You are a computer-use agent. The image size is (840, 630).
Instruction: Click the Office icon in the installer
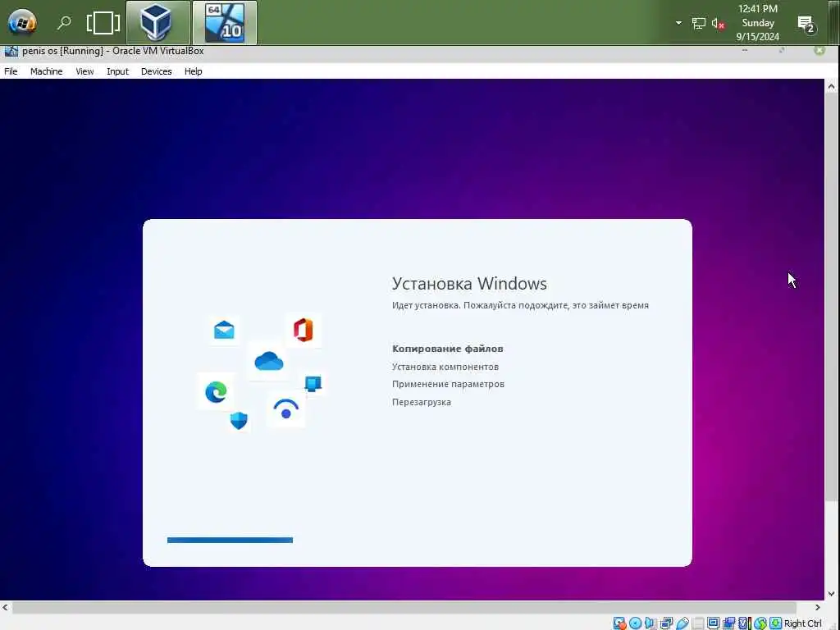[x=304, y=330]
